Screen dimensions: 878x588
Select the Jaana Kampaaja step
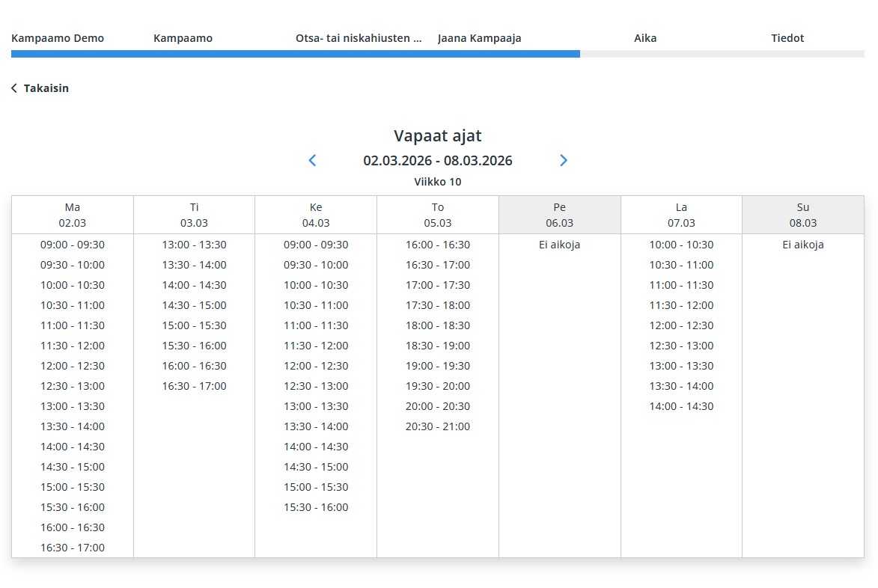479,37
